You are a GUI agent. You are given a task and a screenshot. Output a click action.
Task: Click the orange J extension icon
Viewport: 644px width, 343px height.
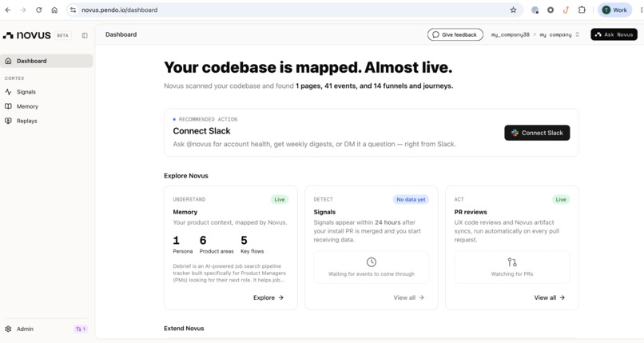click(566, 10)
